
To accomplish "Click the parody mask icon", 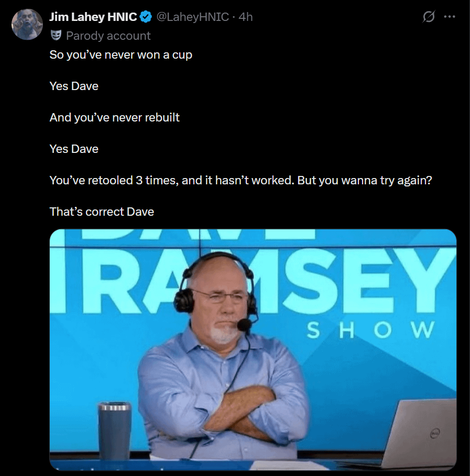I will [56, 36].
